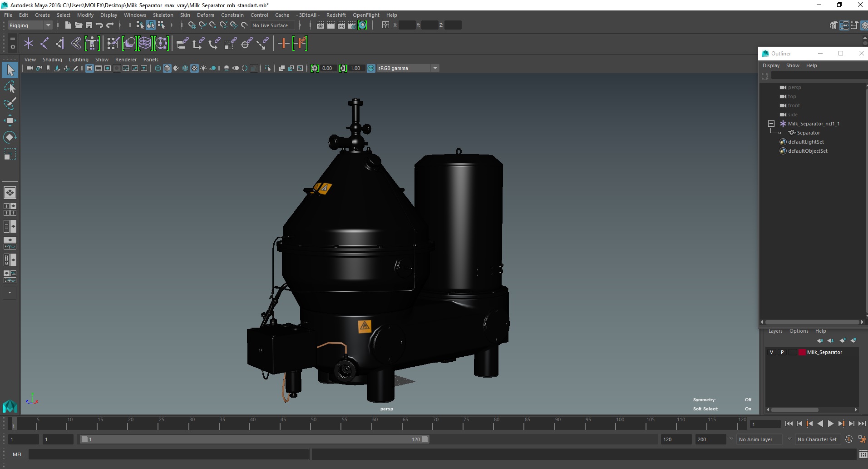Click the time range slider bar
The width and height of the screenshot is (868, 469).
[x=254, y=439]
